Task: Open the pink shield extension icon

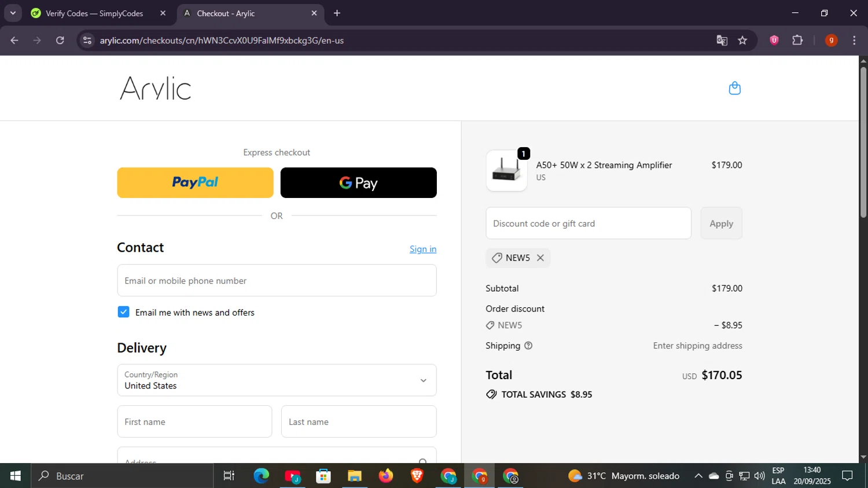Action: coord(774,41)
